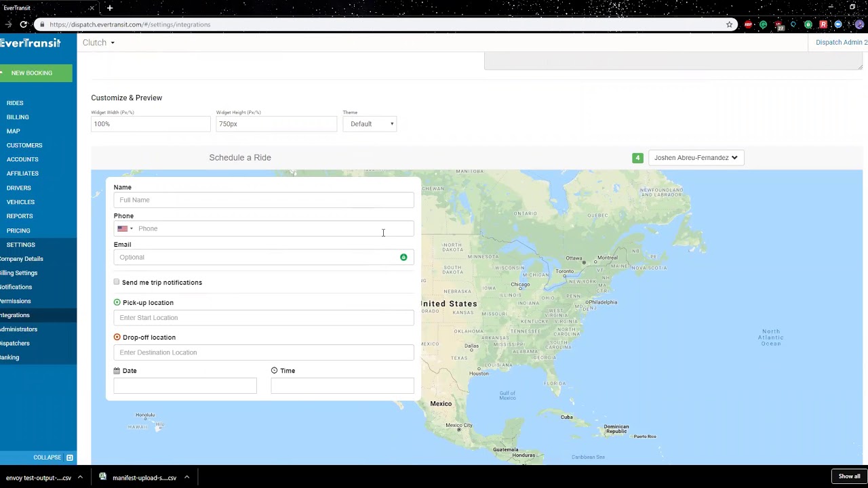The height and width of the screenshot is (488, 868).
Task: Expand envoy test-output CSV download options
Action: (80, 477)
